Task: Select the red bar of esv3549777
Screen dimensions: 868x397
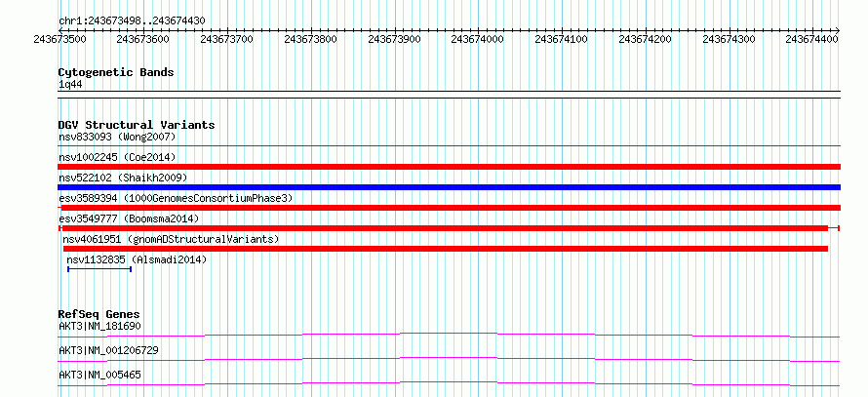Action: click(450, 228)
